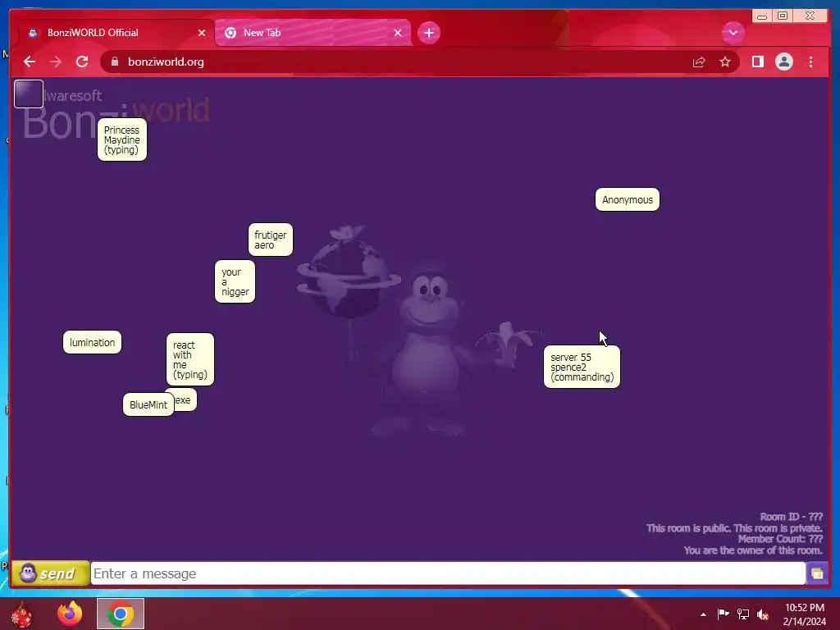The image size is (840, 630).
Task: Click the send button
Action: [50, 573]
